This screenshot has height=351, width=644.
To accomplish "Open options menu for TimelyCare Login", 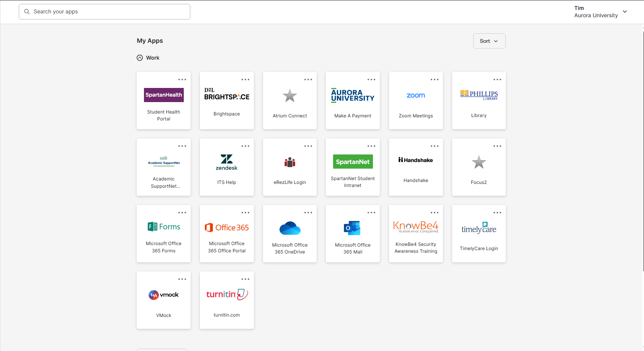I will pyautogui.click(x=497, y=213).
